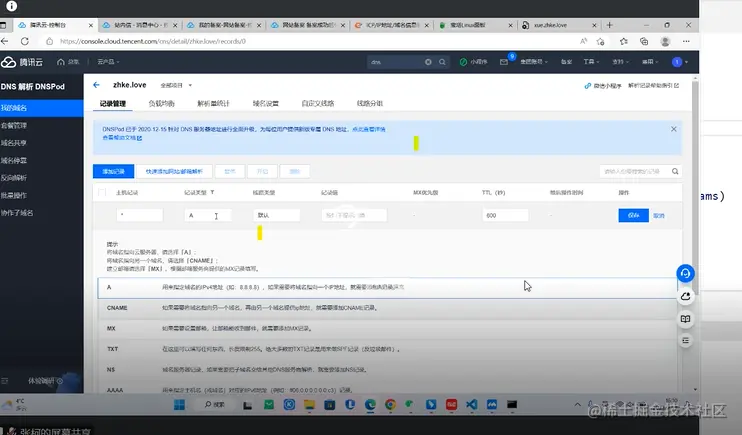
Task: Switch to the 自定义线路 tab
Action: 318,103
